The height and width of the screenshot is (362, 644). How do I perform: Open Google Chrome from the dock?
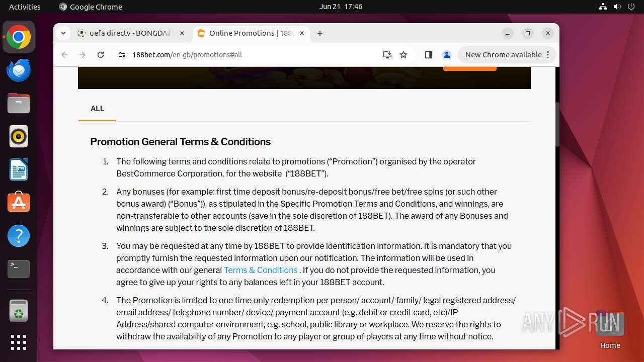coord(19,37)
